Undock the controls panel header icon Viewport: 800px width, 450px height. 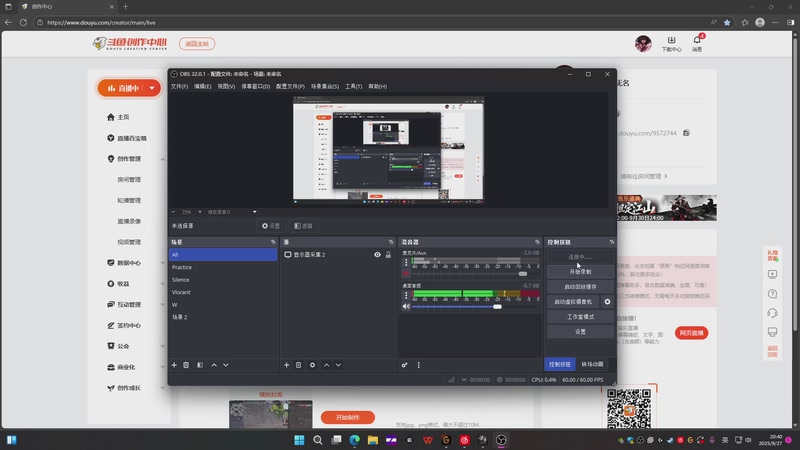[x=612, y=242]
